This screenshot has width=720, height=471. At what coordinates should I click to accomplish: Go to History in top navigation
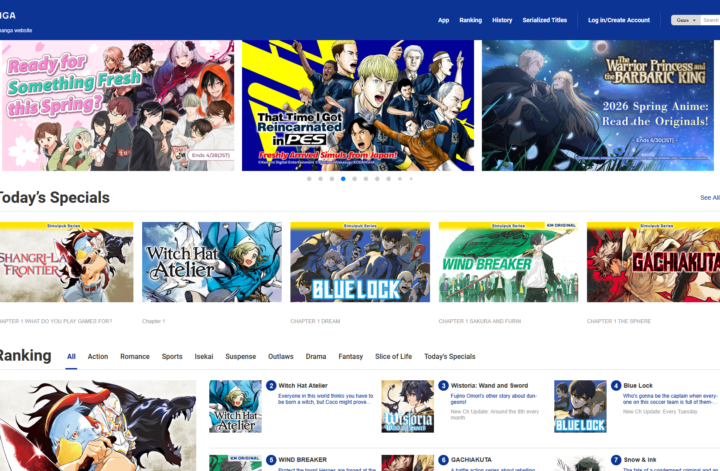click(502, 20)
